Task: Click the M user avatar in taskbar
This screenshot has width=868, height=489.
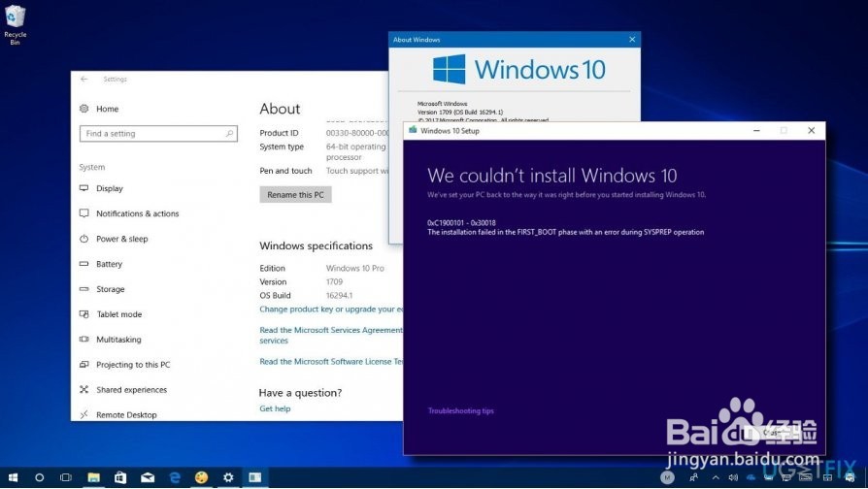Action: pos(667,477)
